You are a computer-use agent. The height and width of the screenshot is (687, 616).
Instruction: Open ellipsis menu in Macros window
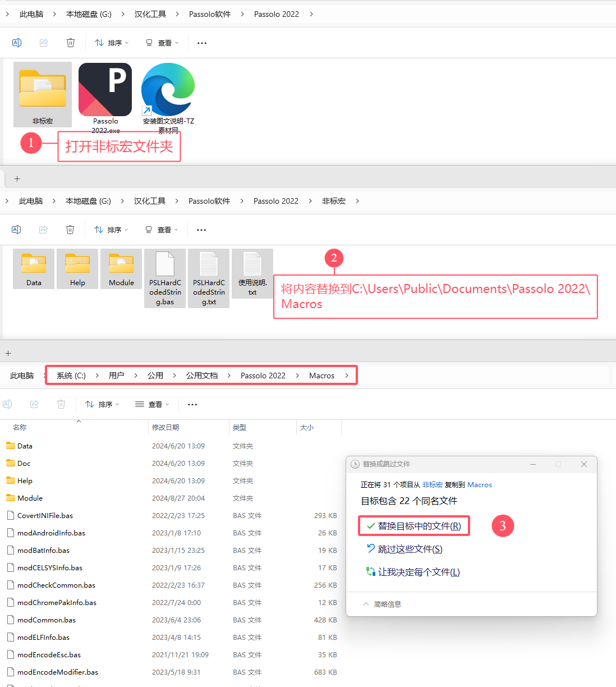192,404
